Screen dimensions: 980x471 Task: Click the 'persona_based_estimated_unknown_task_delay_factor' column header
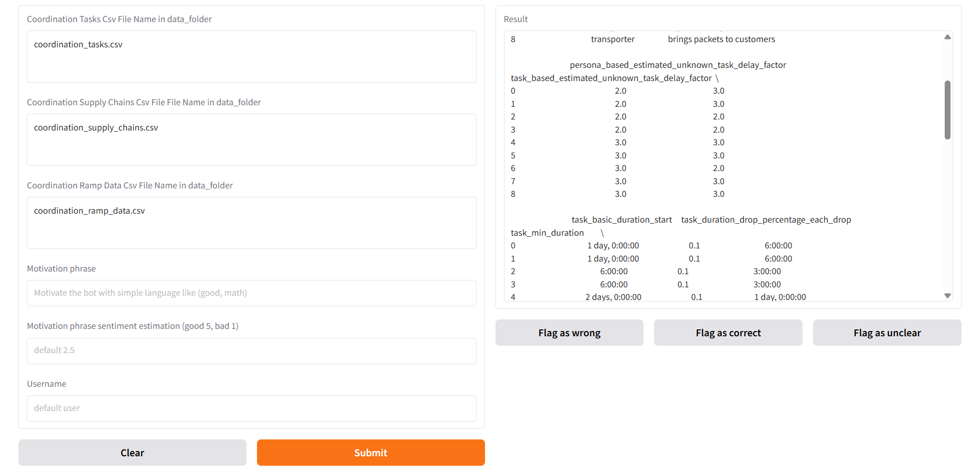click(678, 65)
